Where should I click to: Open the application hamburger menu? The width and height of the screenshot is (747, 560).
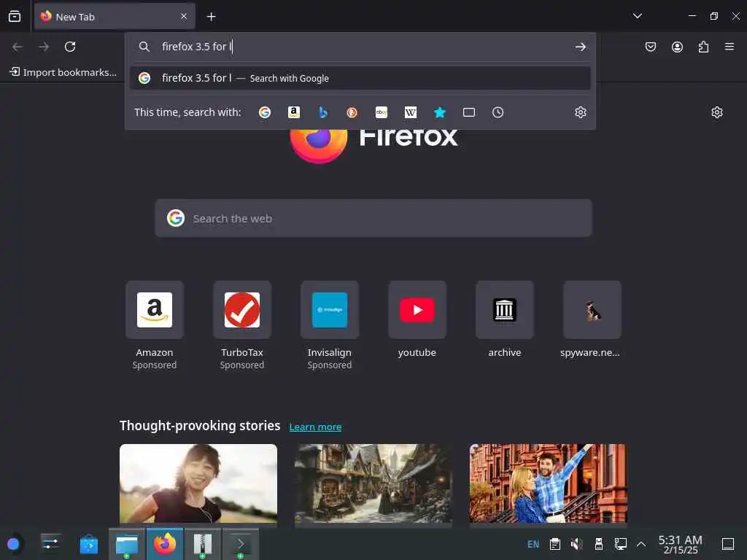tap(729, 47)
